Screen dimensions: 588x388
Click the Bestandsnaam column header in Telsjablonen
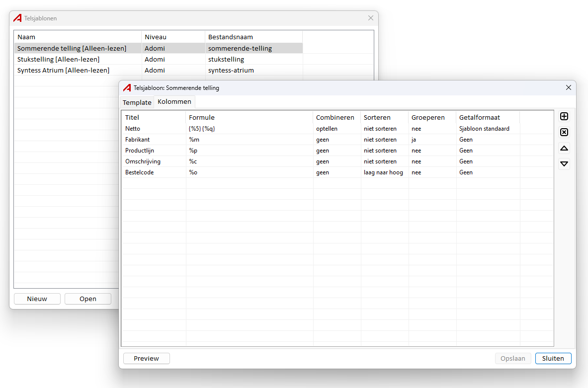click(x=254, y=37)
